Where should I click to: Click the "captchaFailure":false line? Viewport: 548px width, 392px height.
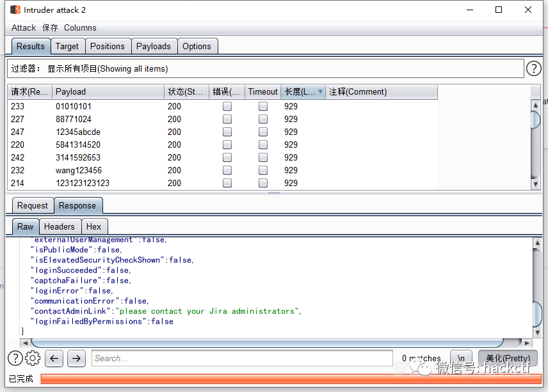(x=81, y=280)
